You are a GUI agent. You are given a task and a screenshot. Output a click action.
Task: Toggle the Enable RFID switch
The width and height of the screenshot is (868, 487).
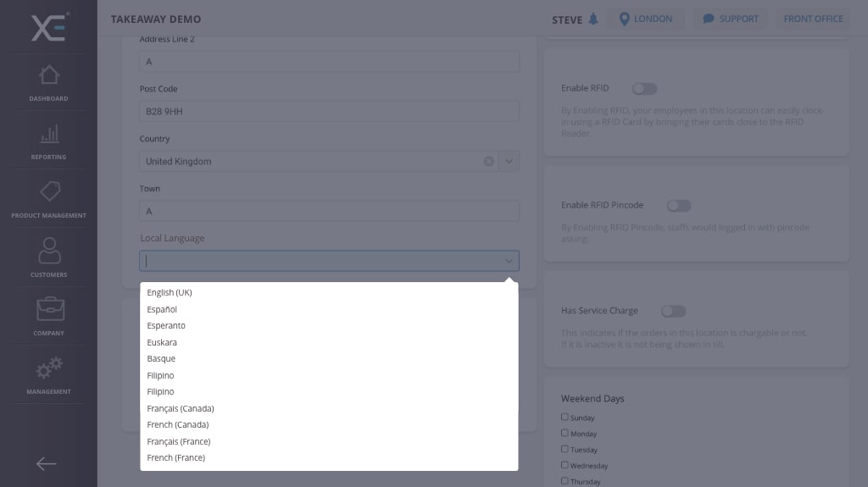tap(644, 88)
